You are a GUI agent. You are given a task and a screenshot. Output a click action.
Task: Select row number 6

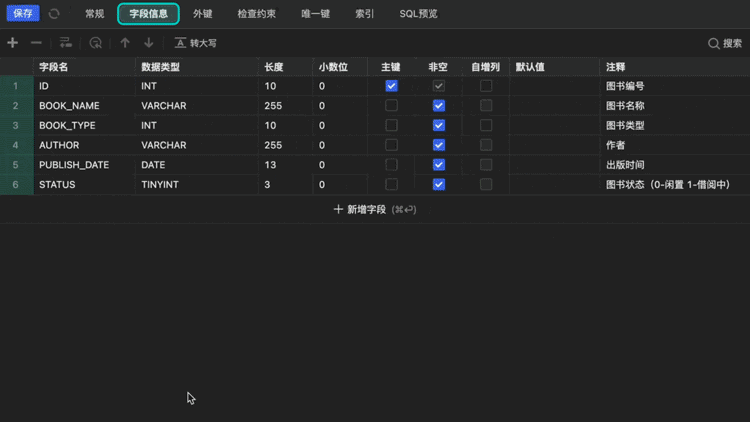tap(16, 184)
